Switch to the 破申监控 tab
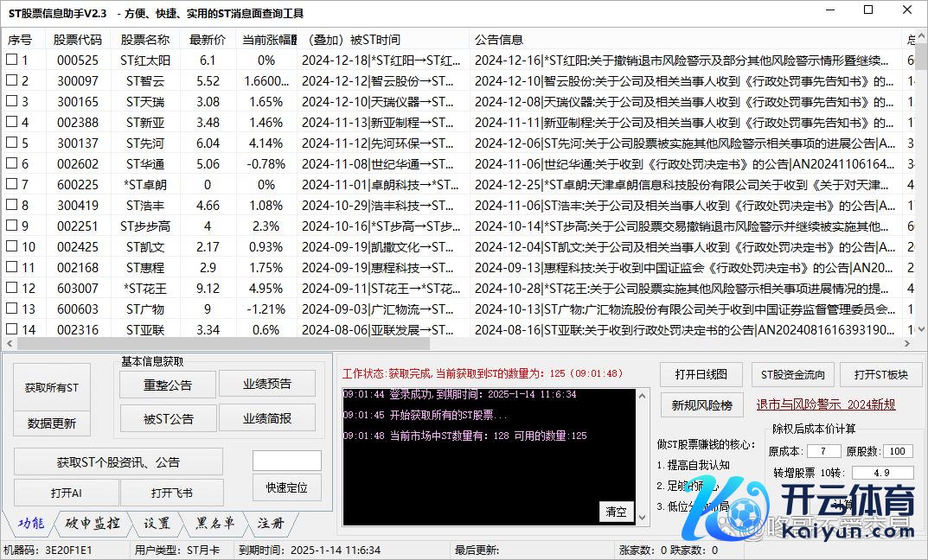This screenshot has height=560, width=928. (x=92, y=523)
